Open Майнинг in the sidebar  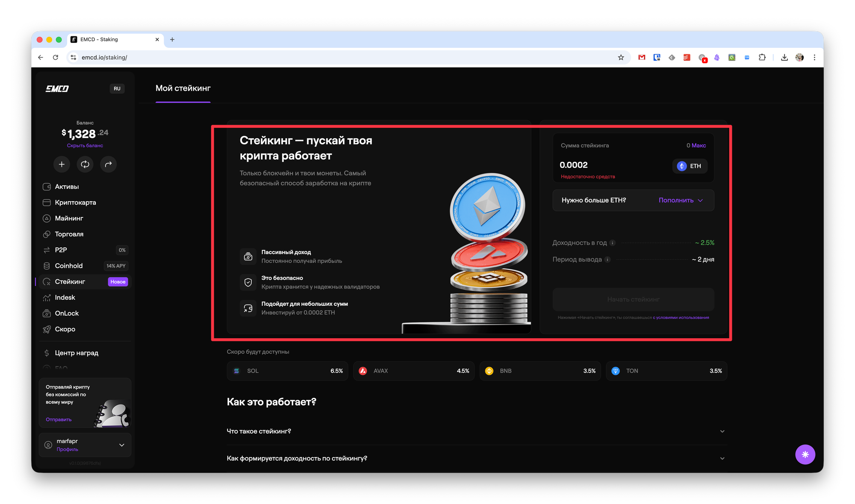pyautogui.click(x=69, y=218)
